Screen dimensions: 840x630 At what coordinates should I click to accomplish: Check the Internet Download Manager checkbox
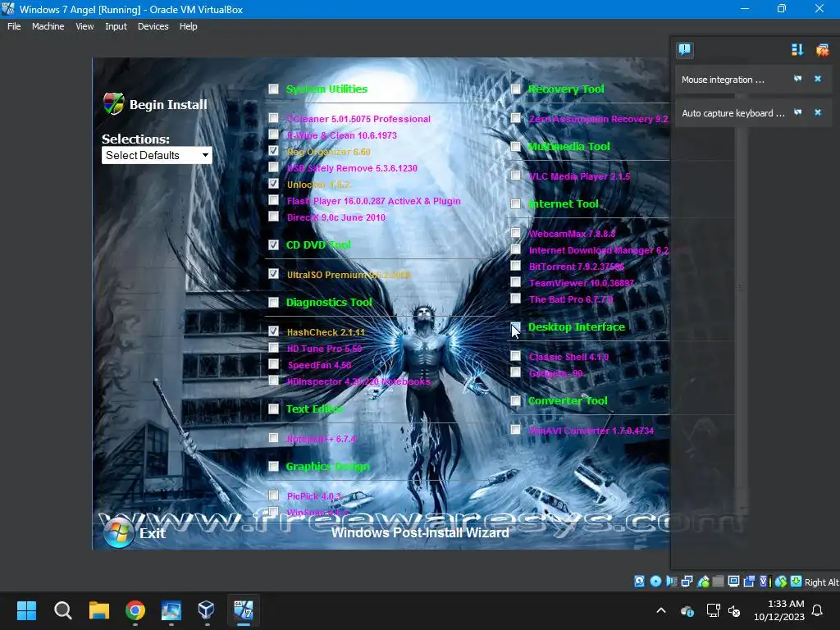coord(515,249)
